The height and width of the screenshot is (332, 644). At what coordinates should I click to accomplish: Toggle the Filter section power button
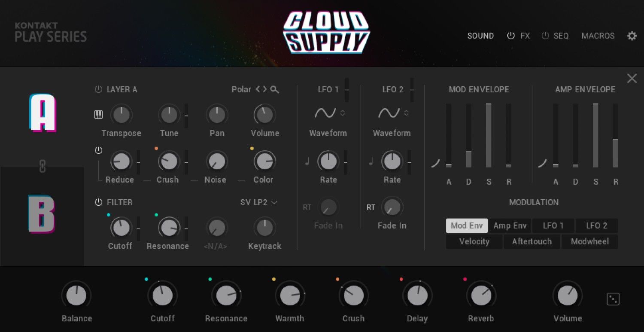(x=98, y=202)
